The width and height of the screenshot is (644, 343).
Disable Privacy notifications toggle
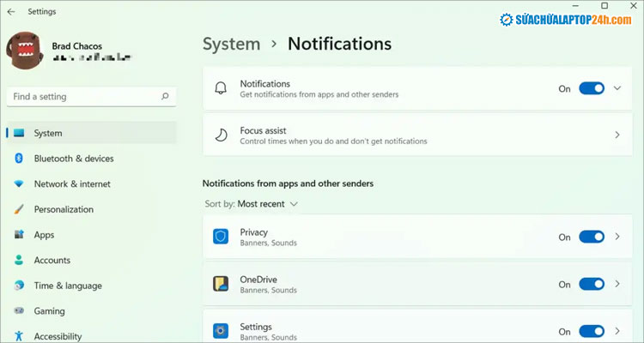[x=592, y=238]
